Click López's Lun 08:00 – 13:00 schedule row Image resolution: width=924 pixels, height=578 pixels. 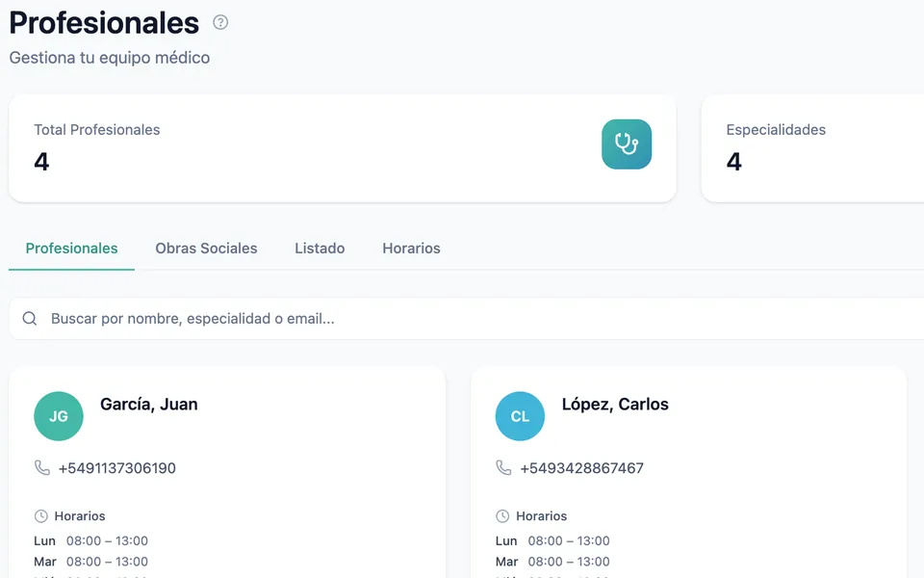click(552, 540)
